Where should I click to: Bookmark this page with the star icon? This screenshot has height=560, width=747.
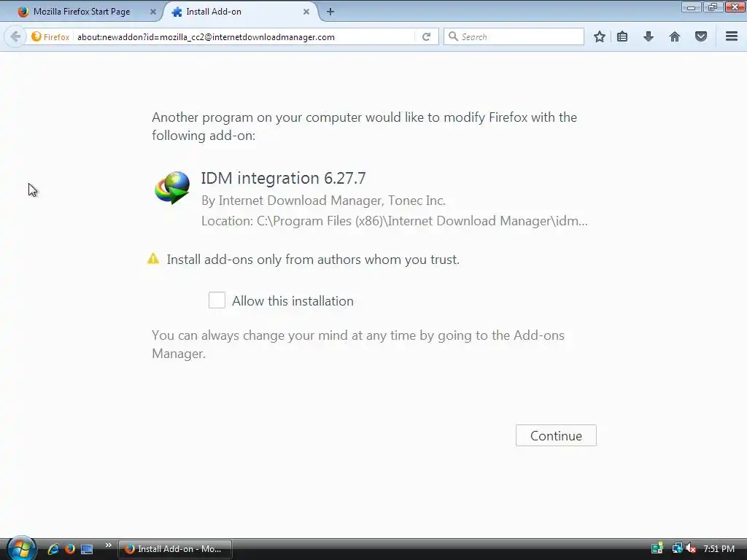(x=600, y=36)
